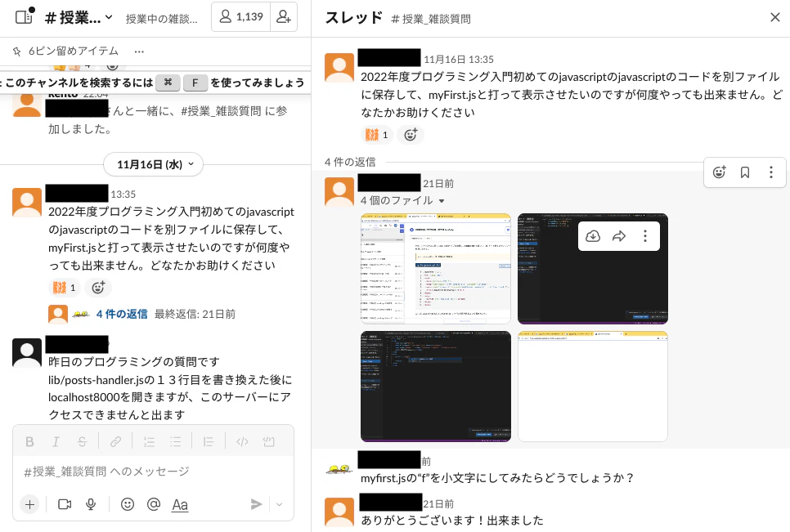Close the thread panel

click(775, 18)
